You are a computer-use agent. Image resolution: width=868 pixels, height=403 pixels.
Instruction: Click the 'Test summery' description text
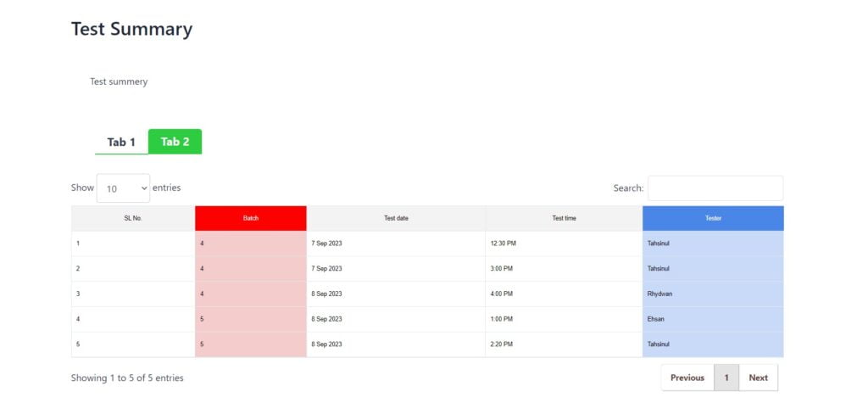(119, 81)
